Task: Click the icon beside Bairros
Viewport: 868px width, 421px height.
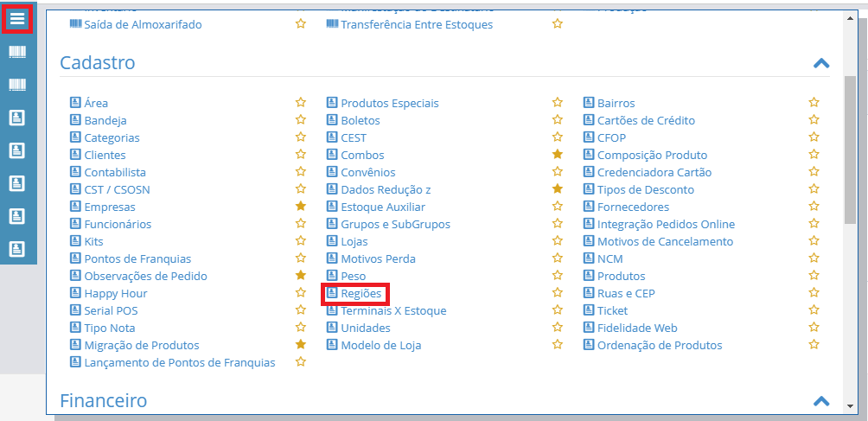Action: pyautogui.click(x=589, y=103)
